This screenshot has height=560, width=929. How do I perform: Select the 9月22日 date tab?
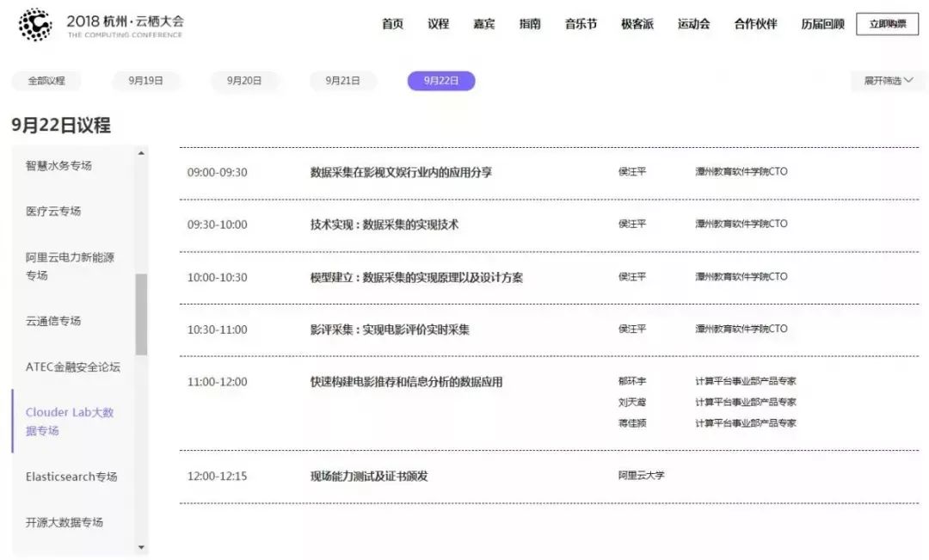(440, 81)
